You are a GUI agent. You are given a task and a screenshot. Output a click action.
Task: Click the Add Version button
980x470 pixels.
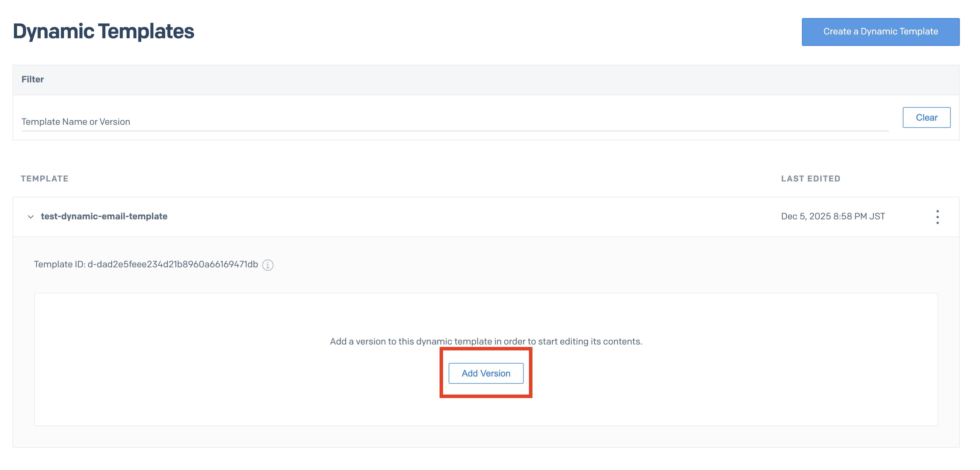[x=486, y=373]
